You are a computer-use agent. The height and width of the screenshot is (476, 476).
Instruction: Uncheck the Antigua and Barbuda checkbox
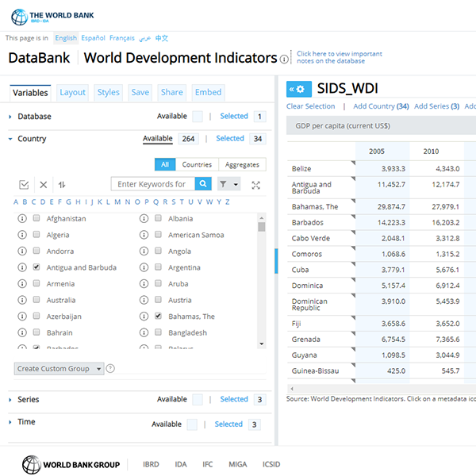click(x=36, y=267)
